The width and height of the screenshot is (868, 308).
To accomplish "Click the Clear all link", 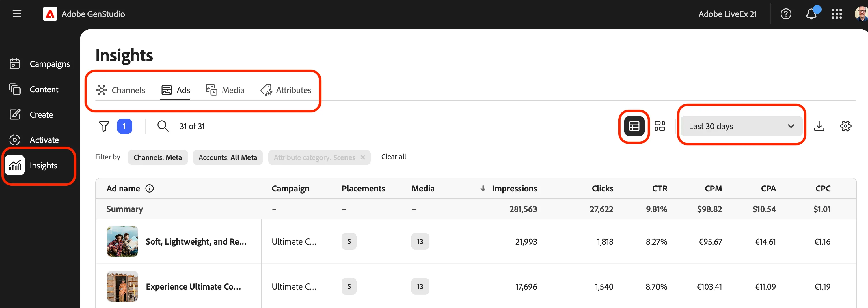I will click(393, 157).
